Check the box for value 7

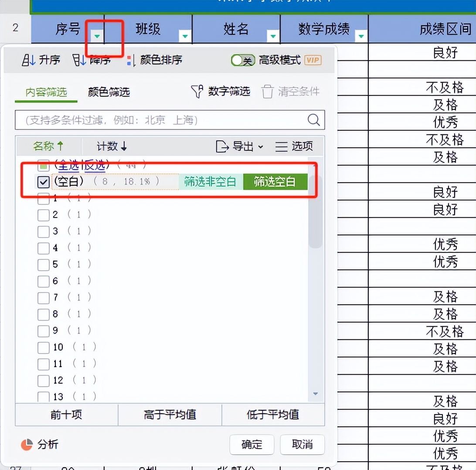[x=44, y=297]
